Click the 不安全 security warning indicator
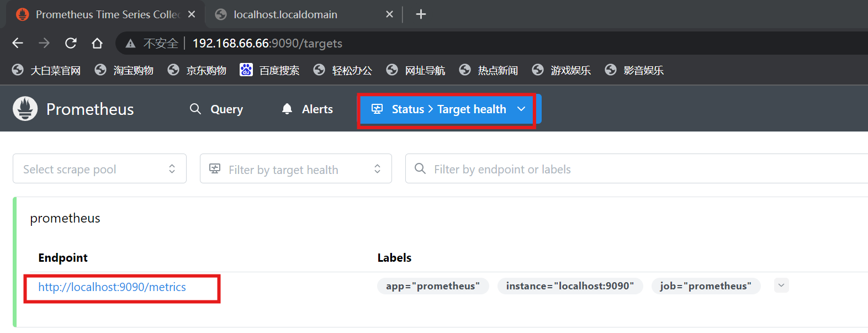868x333 pixels. coord(152,43)
